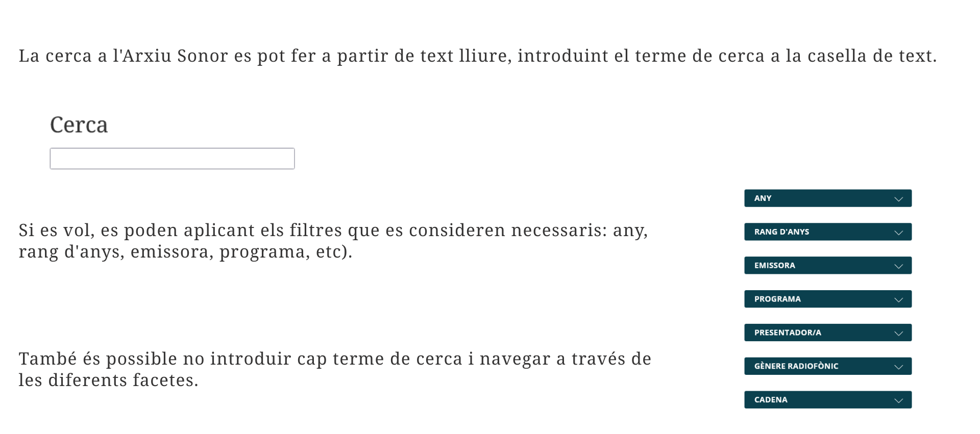Click the chevron arrow on RANG D'ANYS
Image resolution: width=980 pixels, height=434 pixels.
pos(898,233)
